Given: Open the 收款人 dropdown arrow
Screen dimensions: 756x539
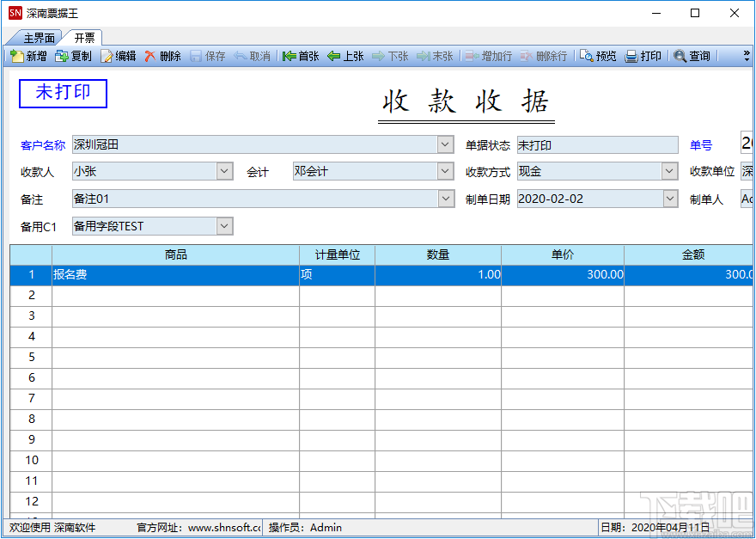Looking at the screenshot, I should pos(225,171).
